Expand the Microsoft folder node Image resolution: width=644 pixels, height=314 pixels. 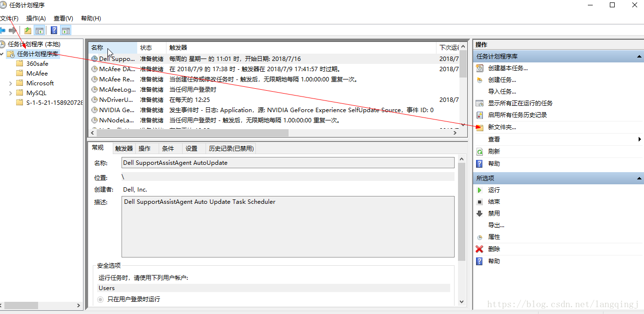click(x=11, y=83)
